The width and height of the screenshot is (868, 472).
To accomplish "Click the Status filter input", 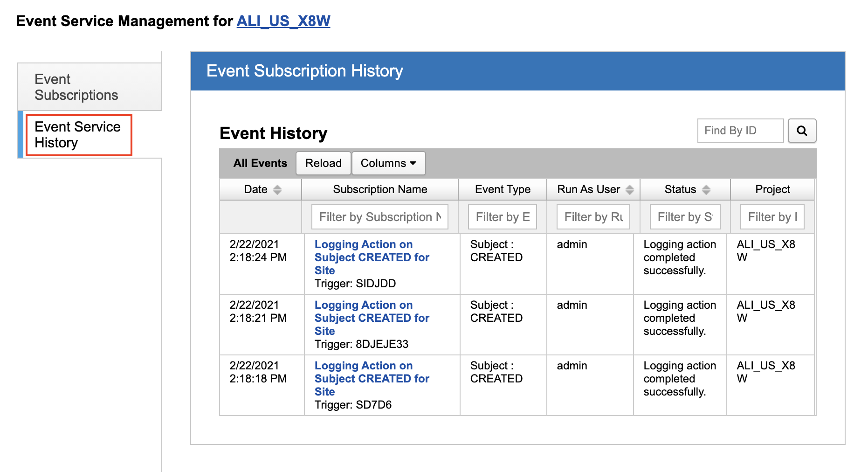I will click(x=684, y=217).
